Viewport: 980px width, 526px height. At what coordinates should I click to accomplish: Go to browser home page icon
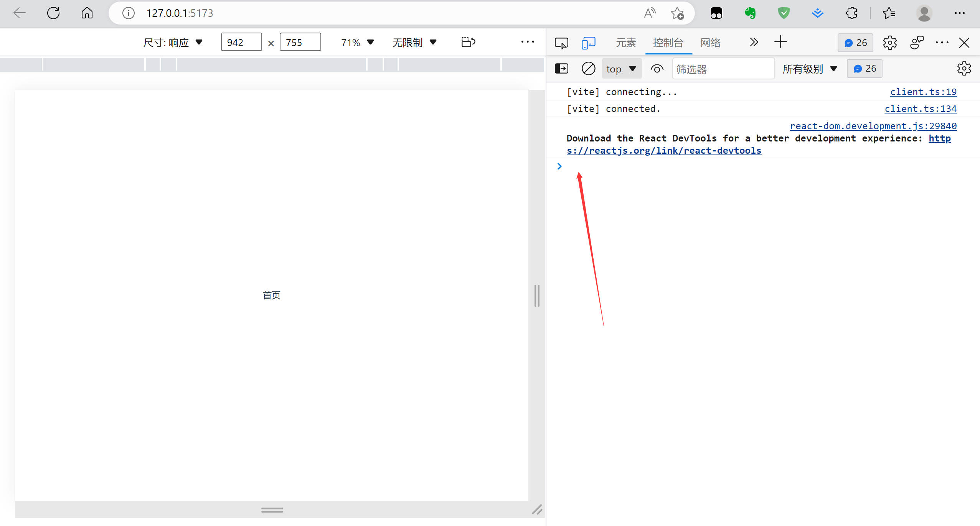coord(87,13)
